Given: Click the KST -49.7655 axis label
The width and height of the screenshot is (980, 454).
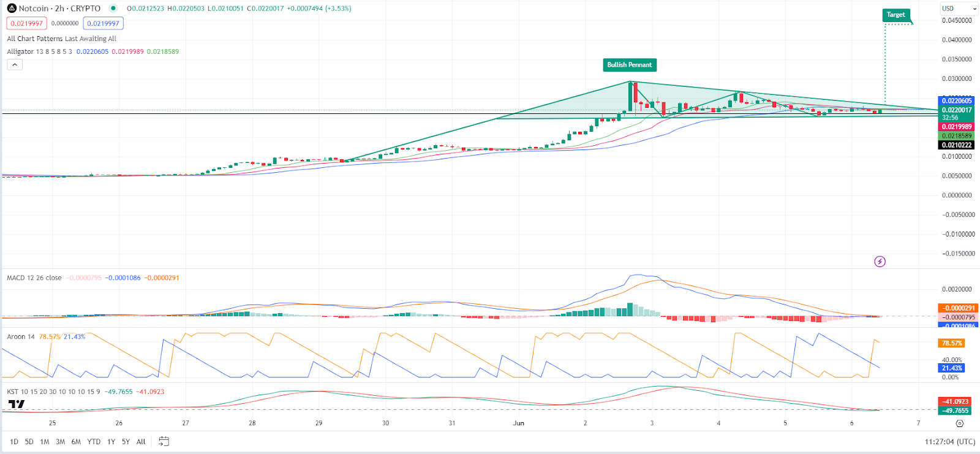Looking at the screenshot, I should point(954,410).
